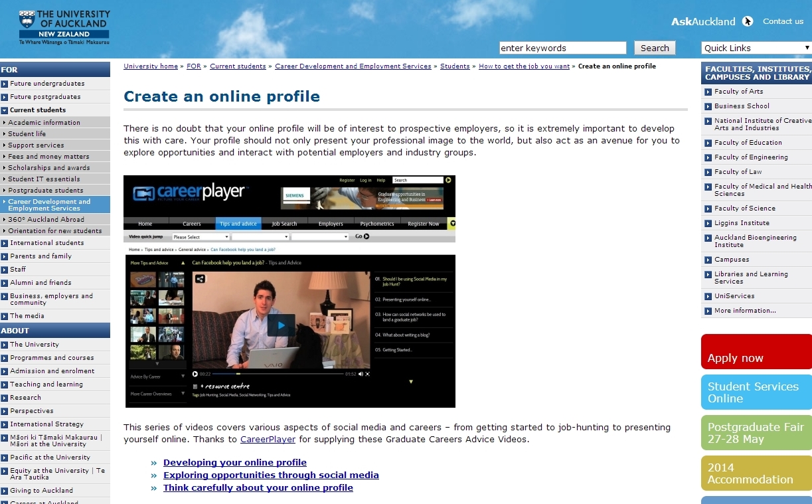The image size is (812, 504).
Task: Click the yellow dropdown arrow next to Register Now
Action: coord(451,224)
